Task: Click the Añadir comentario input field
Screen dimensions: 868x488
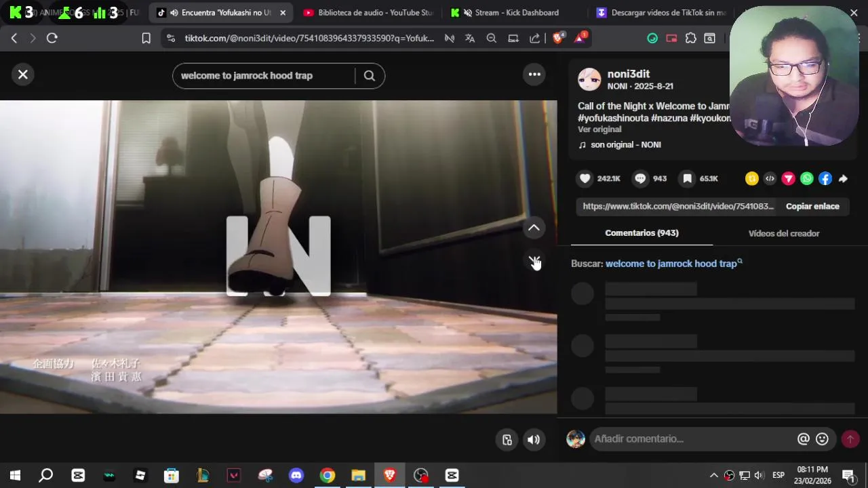Action: (x=692, y=439)
